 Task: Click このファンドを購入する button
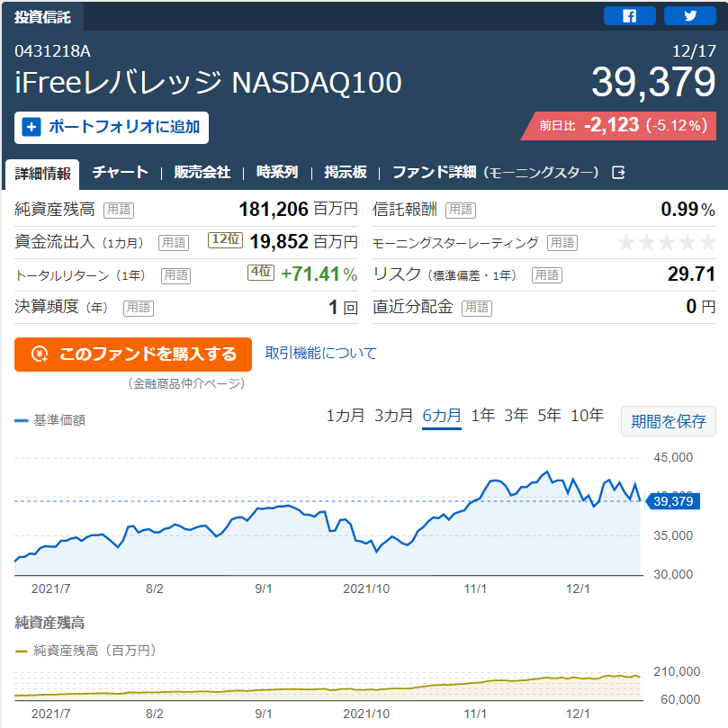click(x=133, y=355)
